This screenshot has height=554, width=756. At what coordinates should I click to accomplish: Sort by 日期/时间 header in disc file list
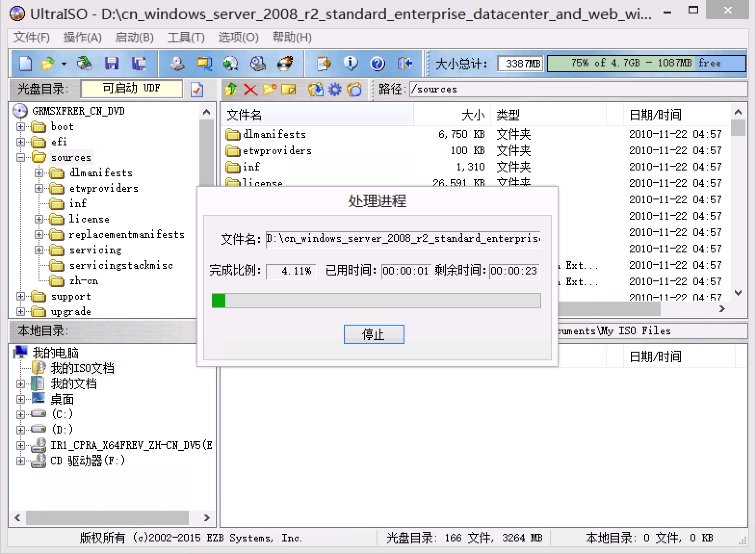coord(677,115)
